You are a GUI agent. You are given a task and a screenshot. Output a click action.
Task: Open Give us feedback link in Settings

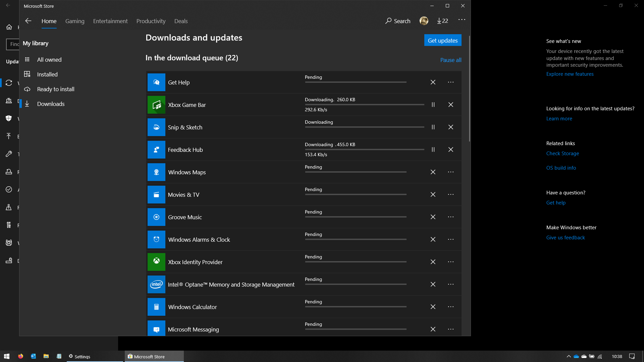coord(566,238)
